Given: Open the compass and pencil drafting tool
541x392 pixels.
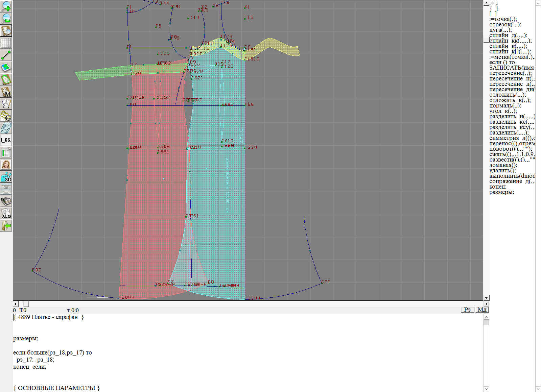Looking at the screenshot, I should coord(6,104).
